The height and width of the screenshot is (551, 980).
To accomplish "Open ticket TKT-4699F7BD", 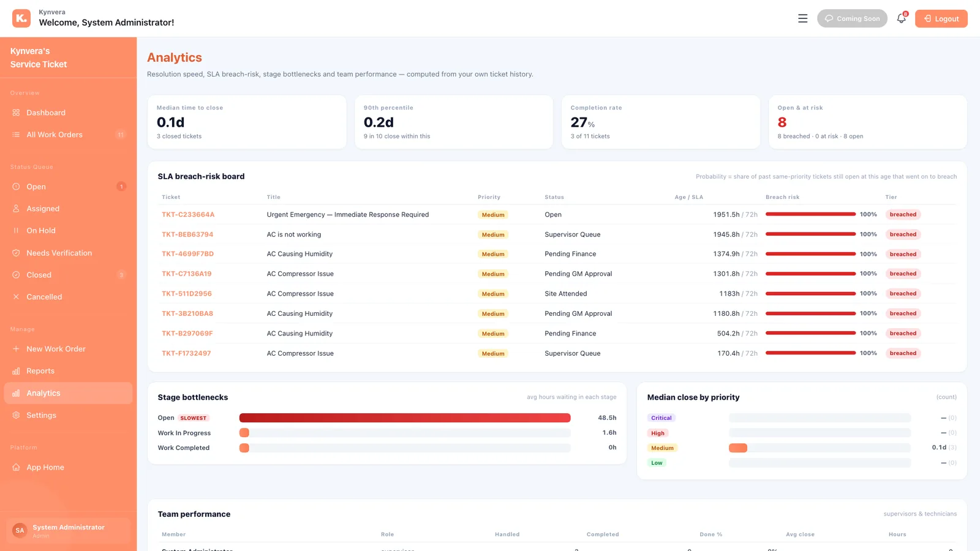I will point(187,254).
